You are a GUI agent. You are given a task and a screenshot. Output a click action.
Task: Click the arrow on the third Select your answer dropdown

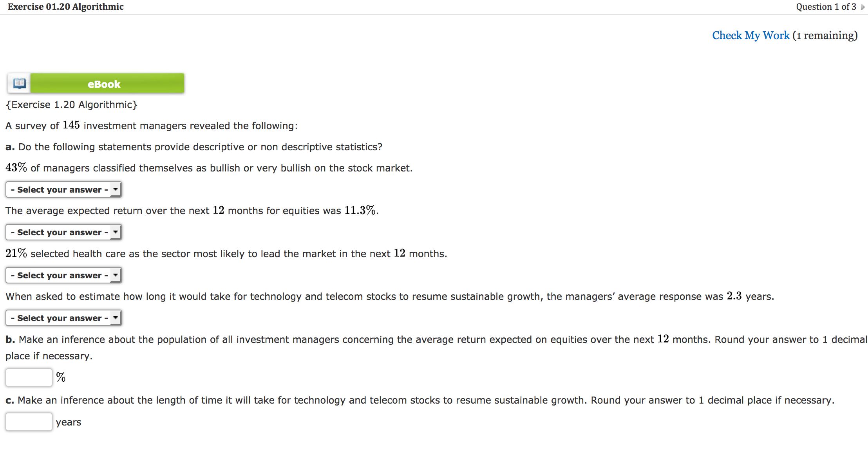[115, 275]
